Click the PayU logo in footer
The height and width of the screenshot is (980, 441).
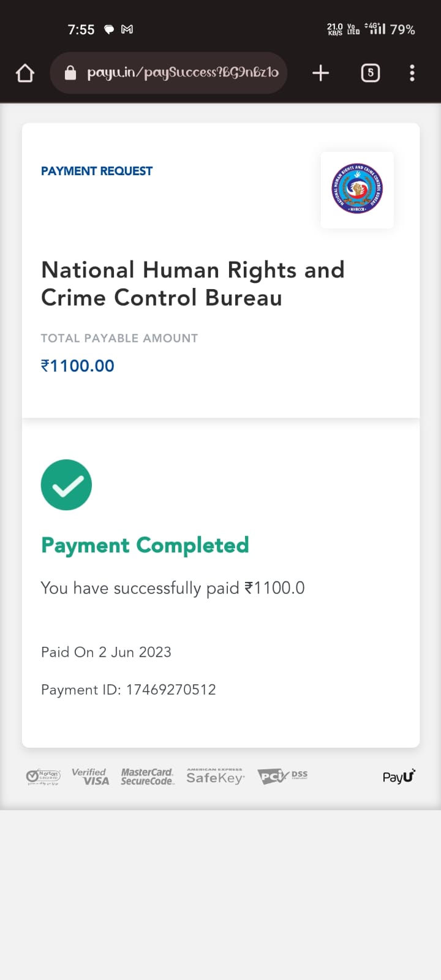click(x=399, y=777)
